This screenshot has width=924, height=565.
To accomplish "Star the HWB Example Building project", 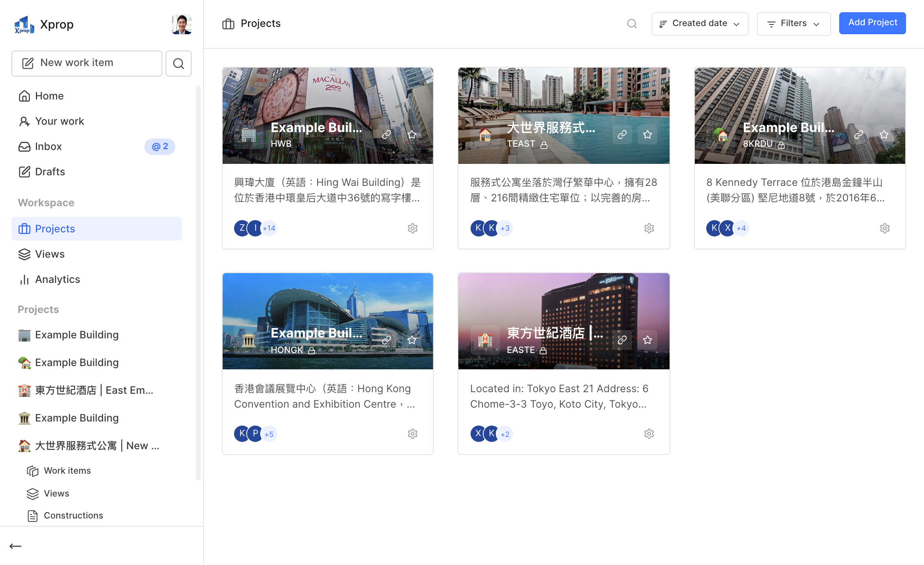I will click(x=412, y=135).
